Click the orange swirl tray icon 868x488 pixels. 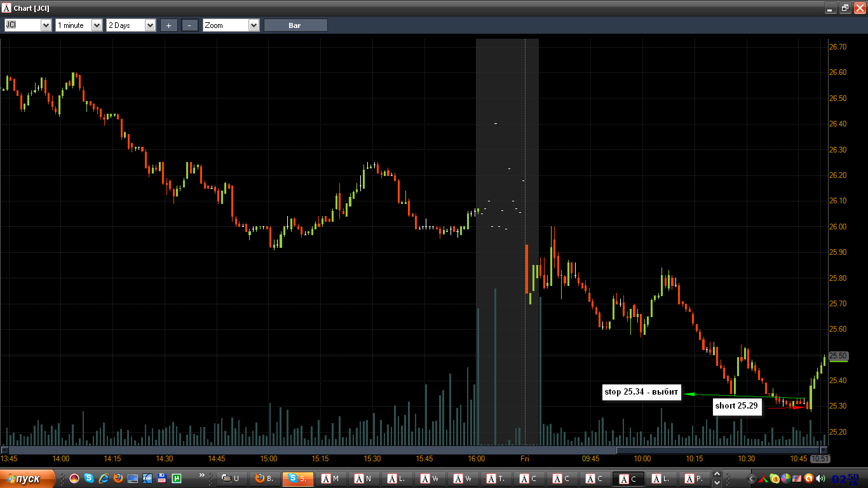[809, 478]
